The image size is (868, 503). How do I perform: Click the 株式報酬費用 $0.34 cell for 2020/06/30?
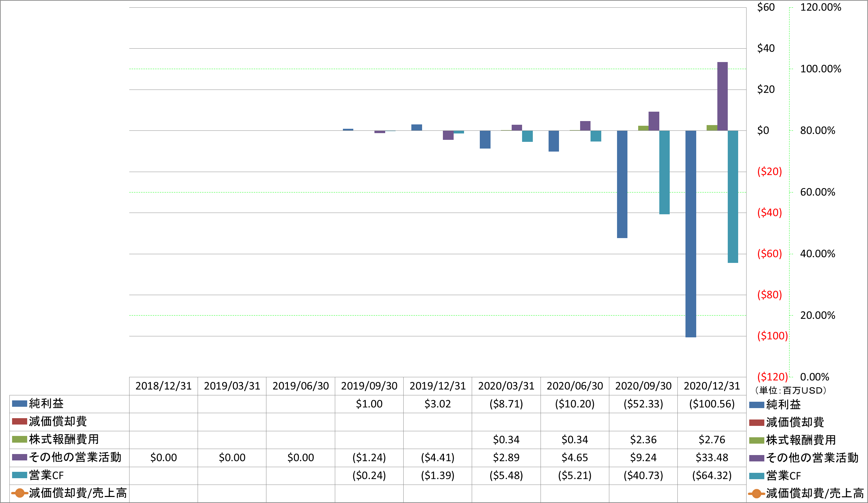tap(574, 440)
